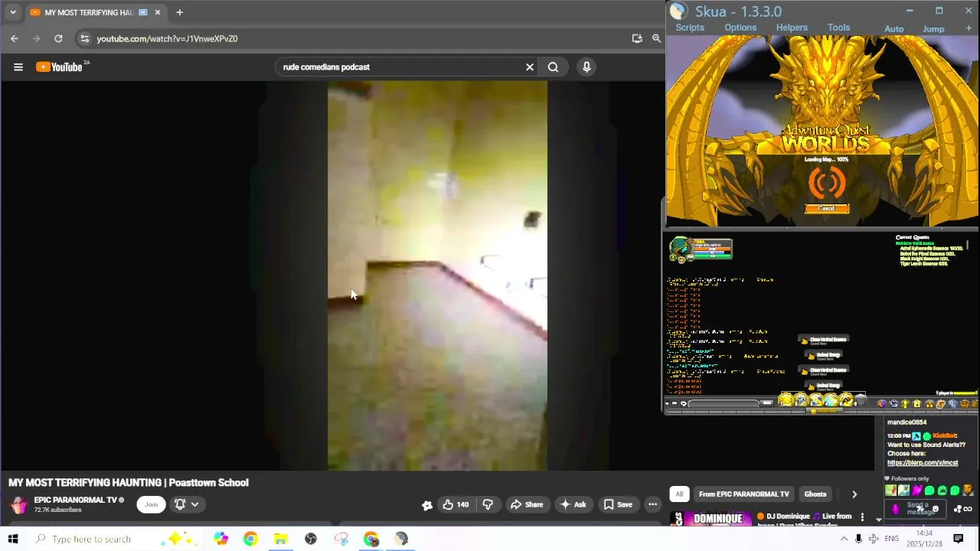Click the grey sixth skill slot in AQW
The width and height of the screenshot is (980, 551).
[x=860, y=400]
